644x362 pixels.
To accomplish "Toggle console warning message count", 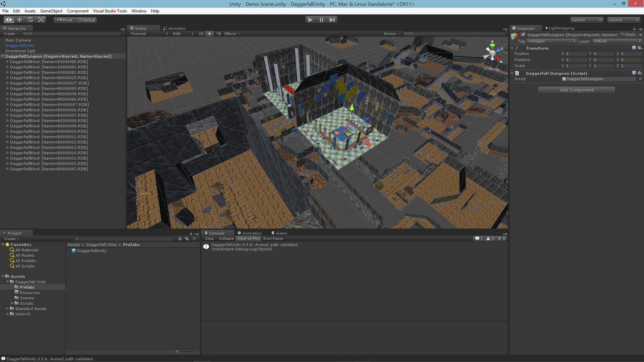I will click(x=490, y=238).
